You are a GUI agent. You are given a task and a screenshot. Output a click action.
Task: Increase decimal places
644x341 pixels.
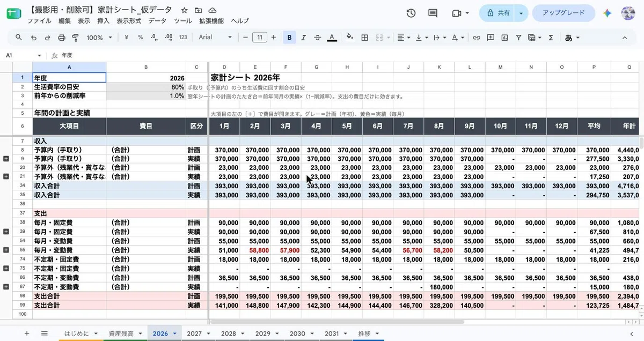(x=169, y=38)
